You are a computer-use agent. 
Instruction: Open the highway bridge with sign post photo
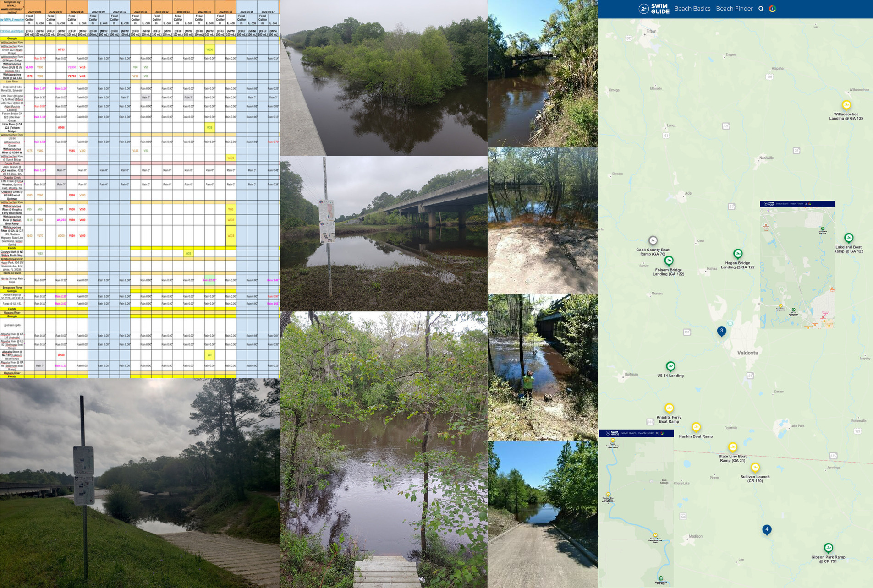(384, 234)
